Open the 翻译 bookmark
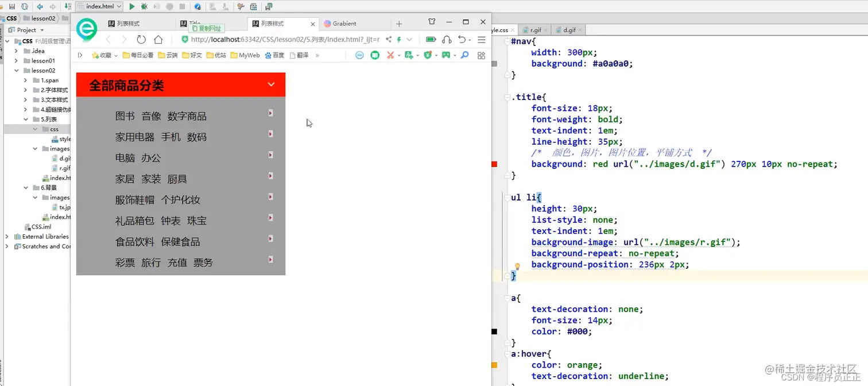868x386 pixels. 299,56
